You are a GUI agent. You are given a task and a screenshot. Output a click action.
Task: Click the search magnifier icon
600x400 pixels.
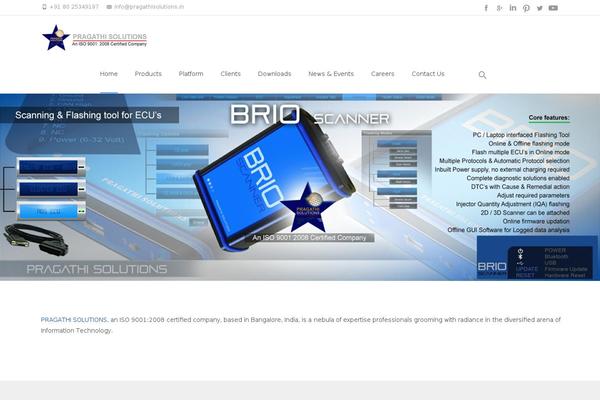pyautogui.click(x=482, y=75)
